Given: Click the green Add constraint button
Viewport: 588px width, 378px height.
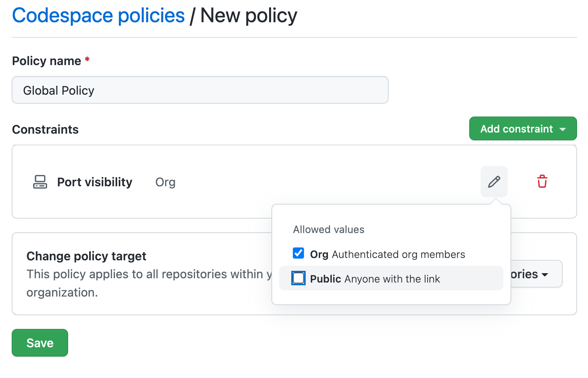Looking at the screenshot, I should (523, 129).
